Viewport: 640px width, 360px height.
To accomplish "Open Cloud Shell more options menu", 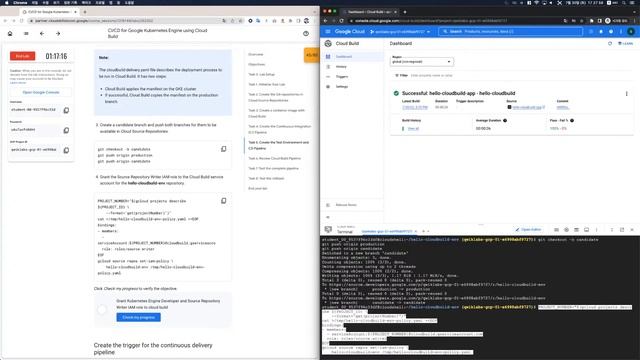I will (x=596, y=230).
